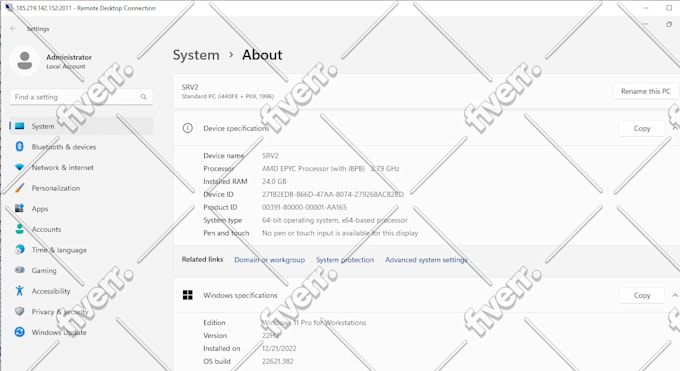Click the Administrator account name
680x371 pixels.
(69, 57)
